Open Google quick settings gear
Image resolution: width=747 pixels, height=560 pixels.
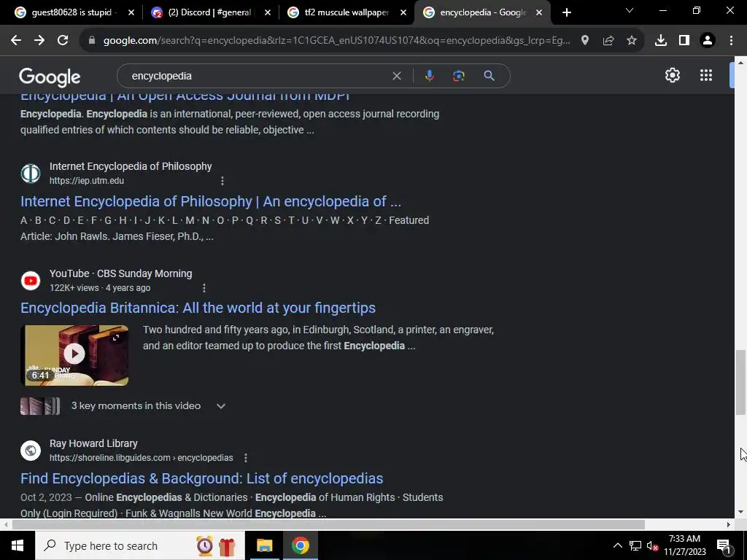click(x=672, y=75)
